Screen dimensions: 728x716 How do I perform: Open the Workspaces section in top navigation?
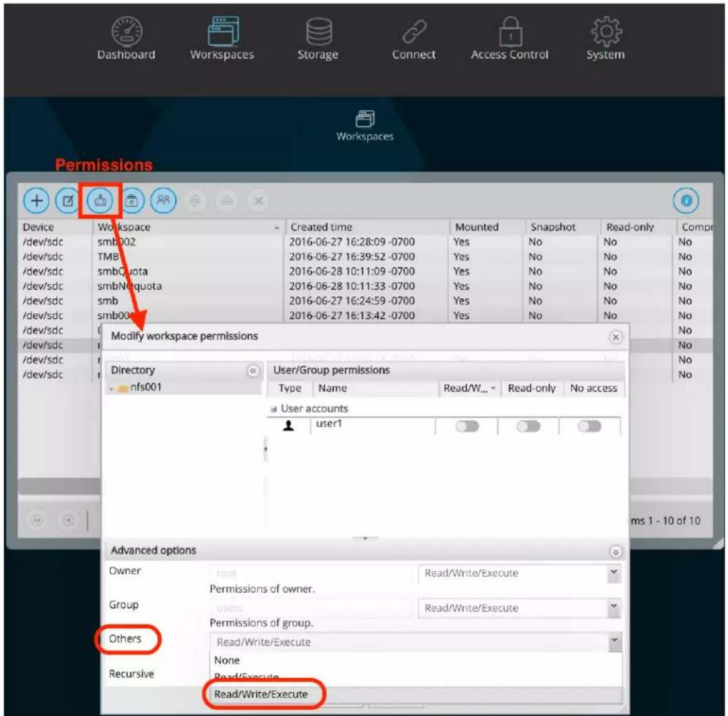(x=222, y=39)
